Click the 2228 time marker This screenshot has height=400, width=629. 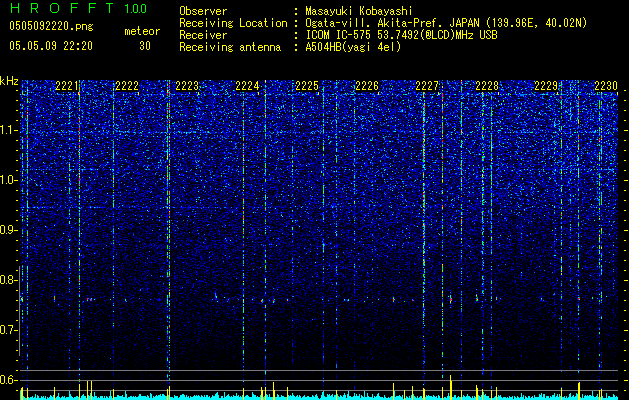click(487, 86)
